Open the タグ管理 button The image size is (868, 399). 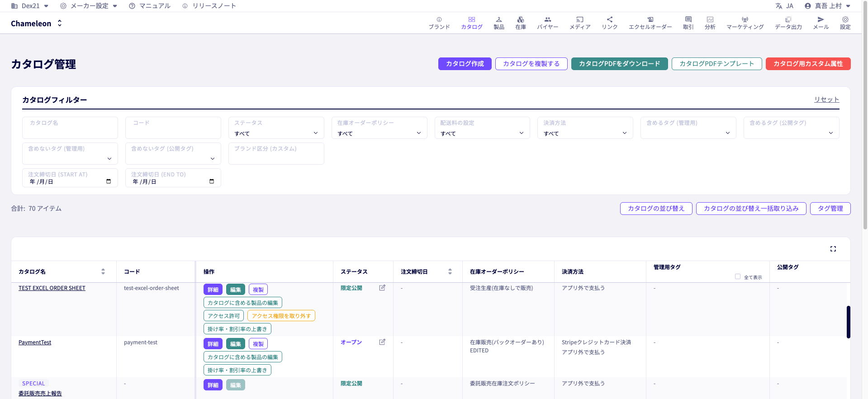click(830, 209)
